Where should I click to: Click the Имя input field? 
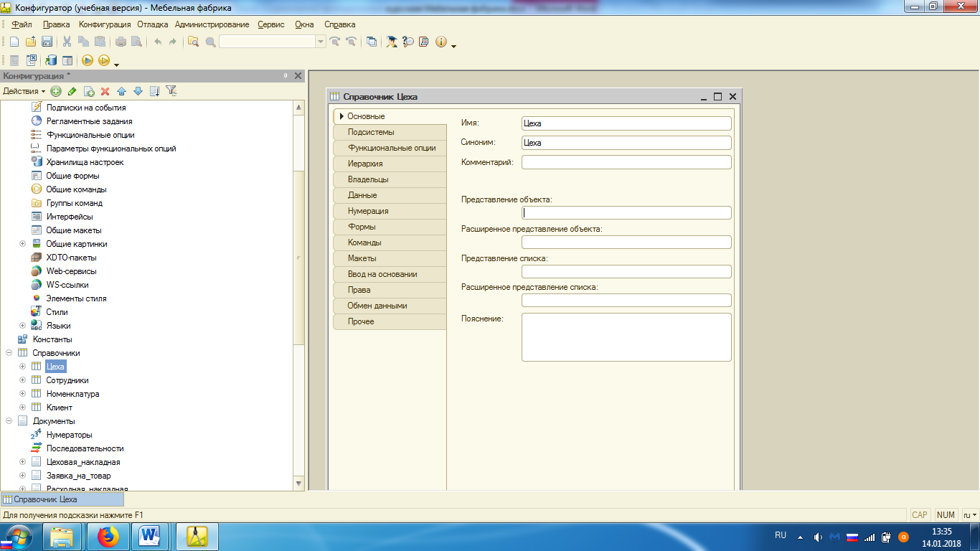click(x=626, y=123)
